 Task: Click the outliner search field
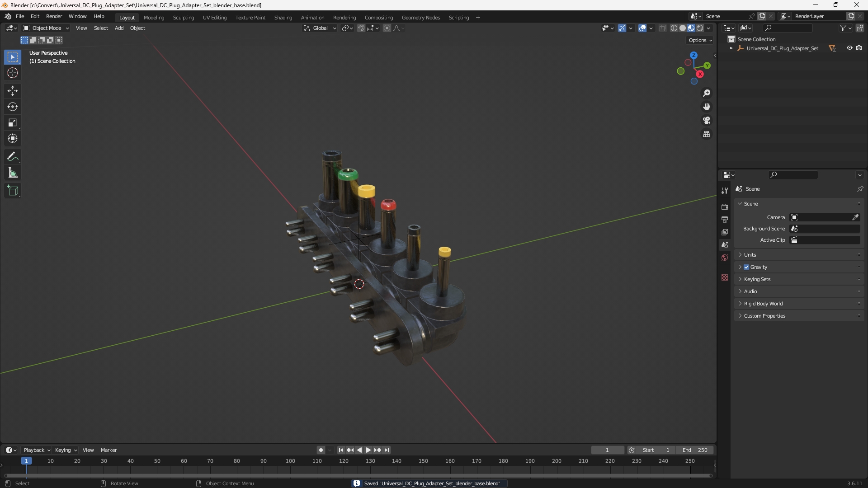click(787, 28)
